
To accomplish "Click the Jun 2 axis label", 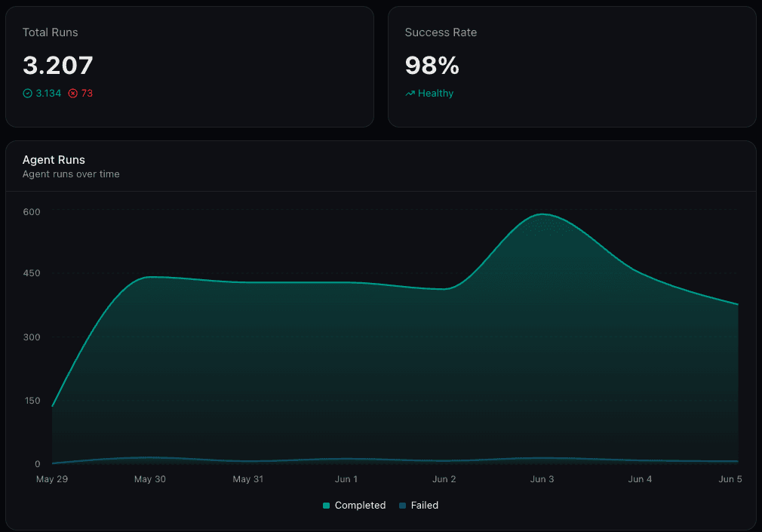I will point(444,479).
